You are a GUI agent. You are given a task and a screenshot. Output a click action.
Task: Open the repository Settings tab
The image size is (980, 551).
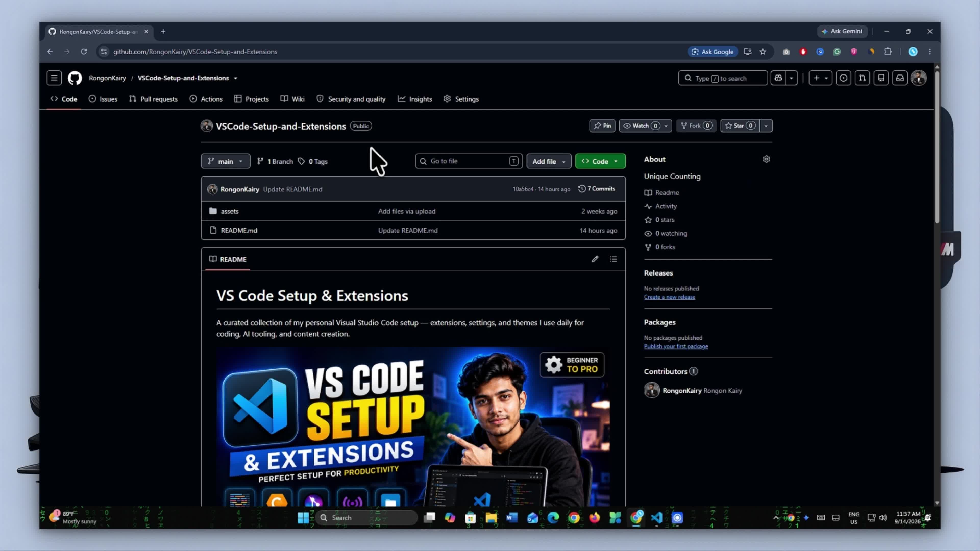point(461,99)
